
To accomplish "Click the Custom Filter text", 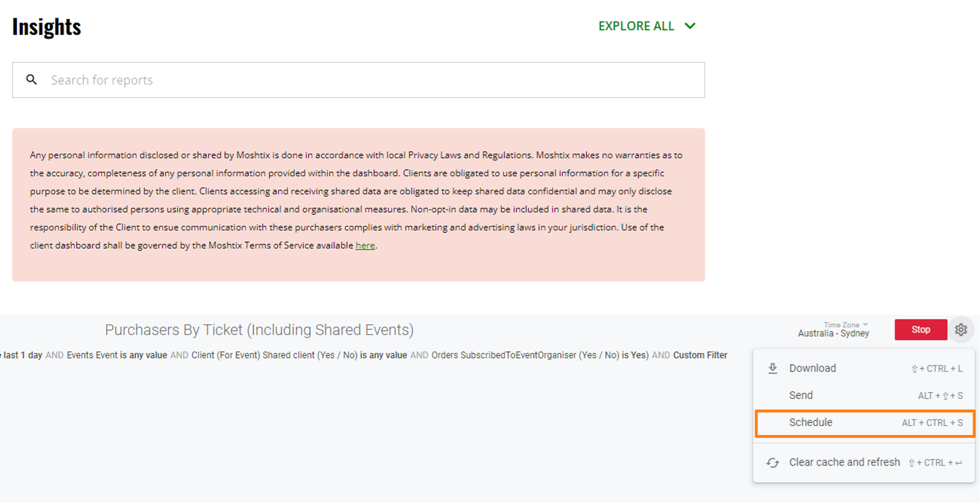I will 700,355.
